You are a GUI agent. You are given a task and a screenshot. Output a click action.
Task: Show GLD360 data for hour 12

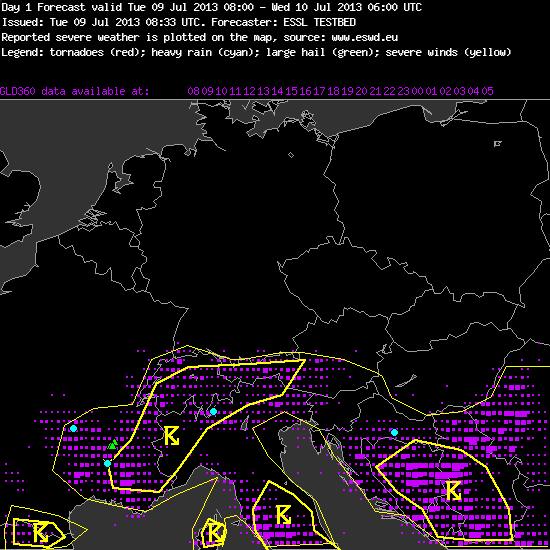click(x=249, y=91)
